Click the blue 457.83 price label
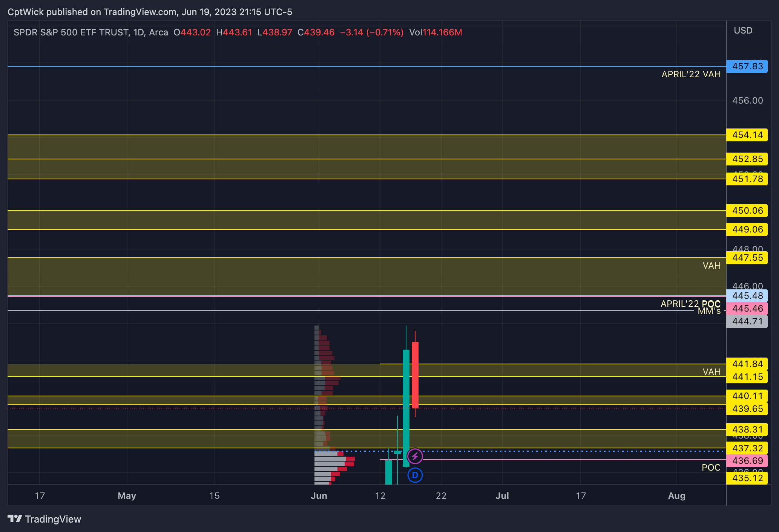779x532 pixels. point(747,66)
